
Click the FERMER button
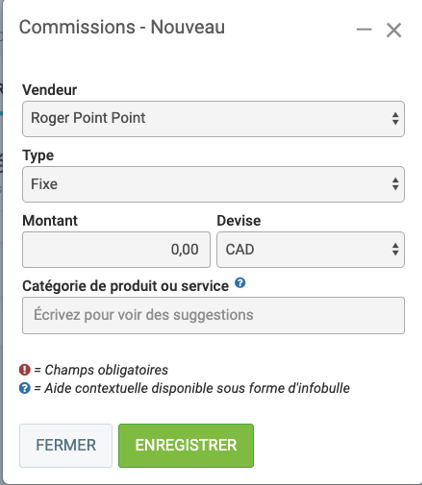tap(66, 446)
